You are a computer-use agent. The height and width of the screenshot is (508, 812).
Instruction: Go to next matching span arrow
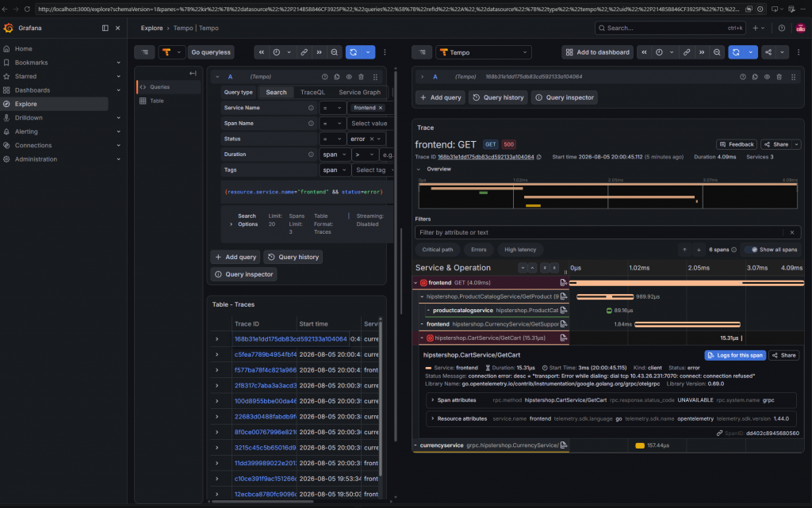(699, 250)
